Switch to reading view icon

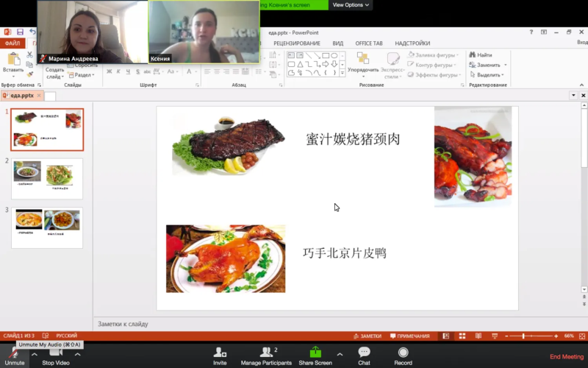pos(478,336)
